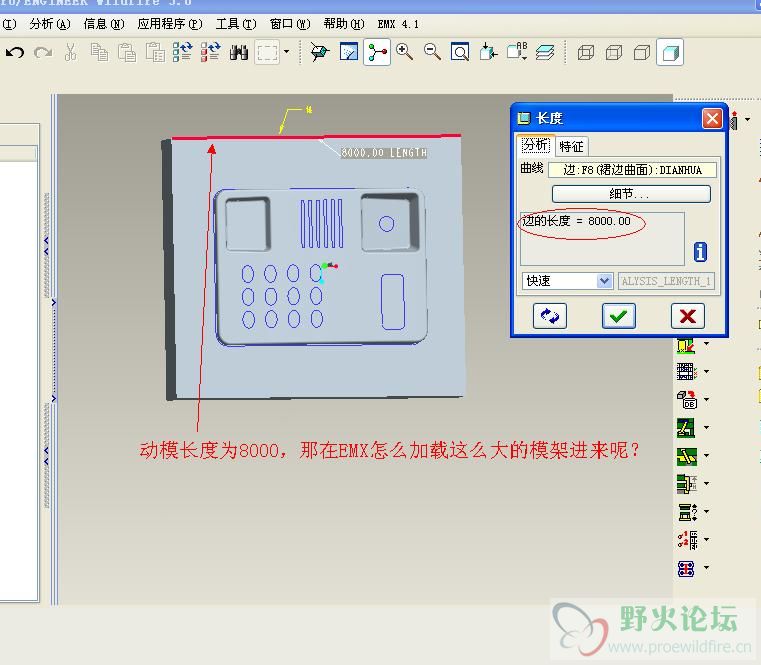761x665 pixels.
Task: Open the 信息(N) menu
Action: tap(104, 24)
